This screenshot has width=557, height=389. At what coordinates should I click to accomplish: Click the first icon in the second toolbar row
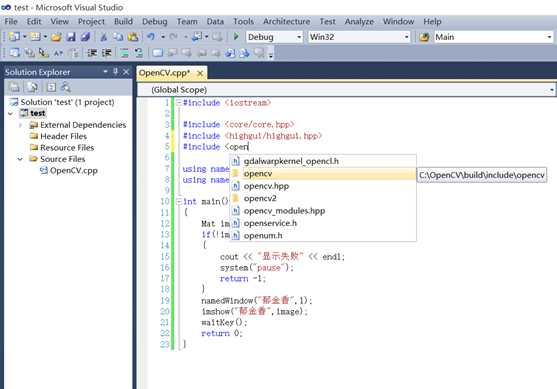pyautogui.click(x=14, y=53)
